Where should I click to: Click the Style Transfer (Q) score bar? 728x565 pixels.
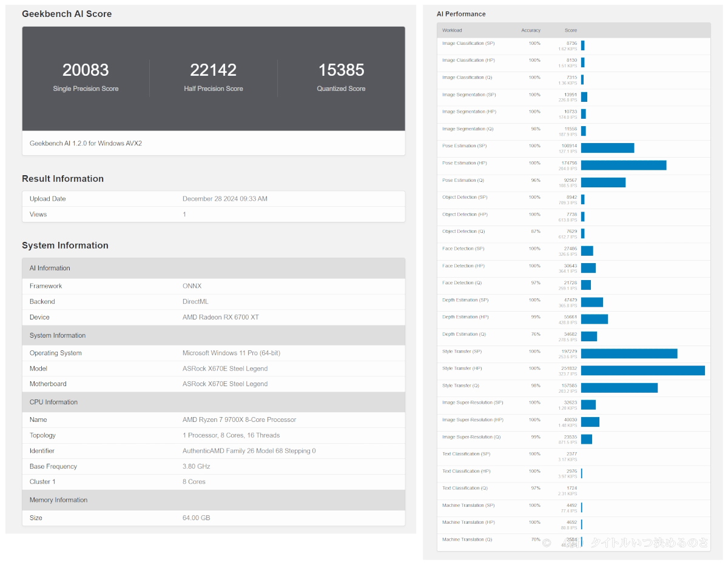pyautogui.click(x=619, y=387)
